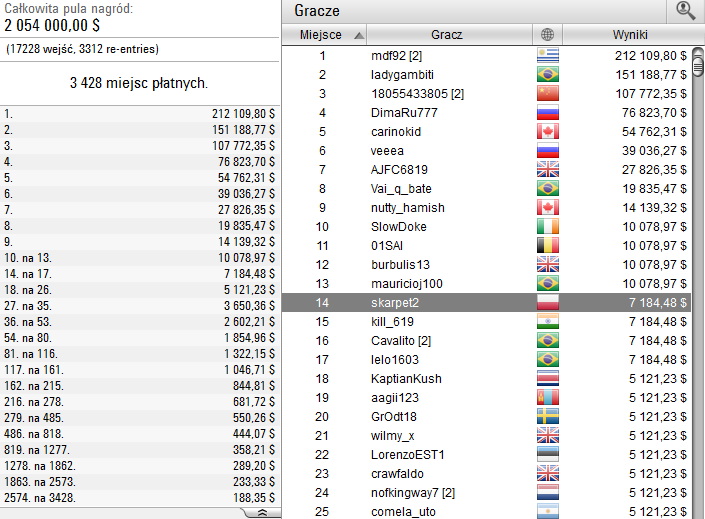This screenshot has width=705, height=519.
Task: Click the Belgium flag beside 01SAI
Action: (x=548, y=245)
